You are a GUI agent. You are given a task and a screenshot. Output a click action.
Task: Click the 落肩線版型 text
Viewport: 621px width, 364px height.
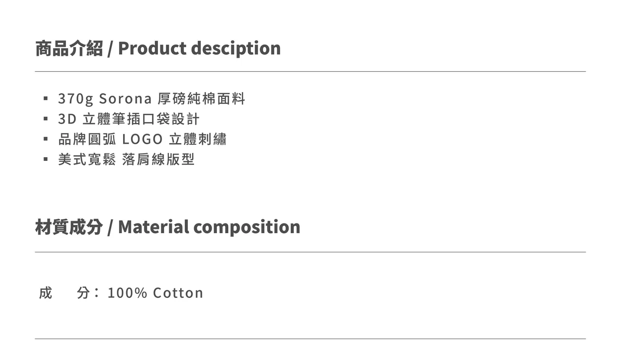158,159
